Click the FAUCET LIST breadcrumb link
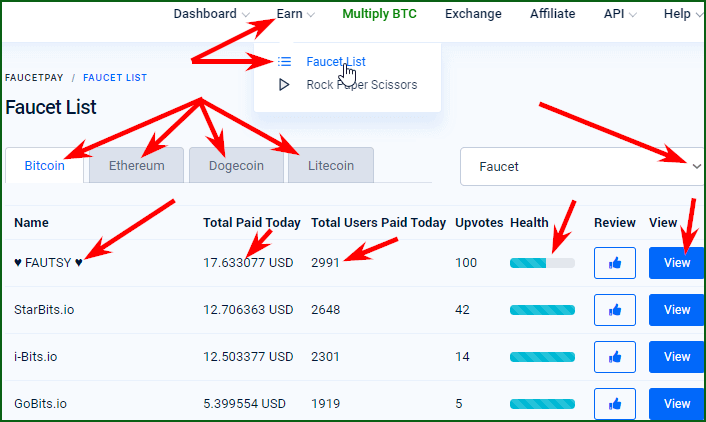This screenshot has width=706, height=422. click(x=115, y=77)
